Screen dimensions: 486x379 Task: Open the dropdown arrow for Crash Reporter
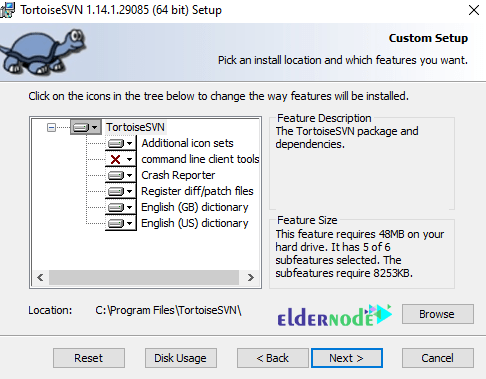[130, 175]
